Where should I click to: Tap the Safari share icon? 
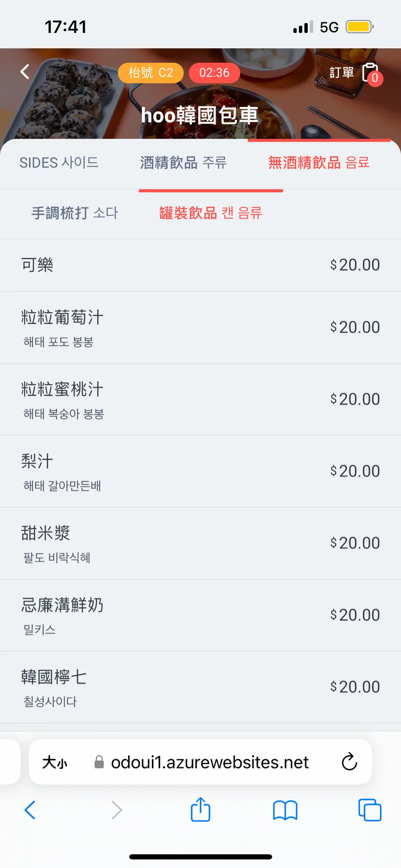pyautogui.click(x=200, y=810)
